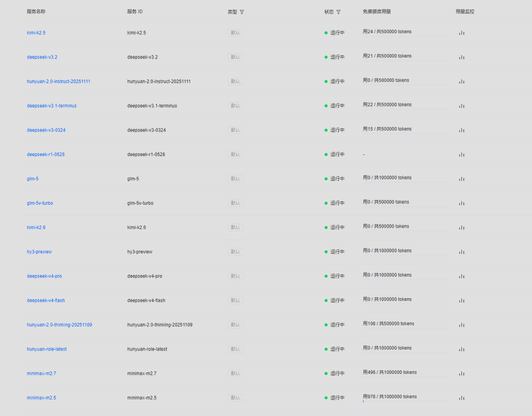Viewport: 532px width, 416px height.
Task: Open the kimi-k2.6 service link
Action: [x=36, y=228]
